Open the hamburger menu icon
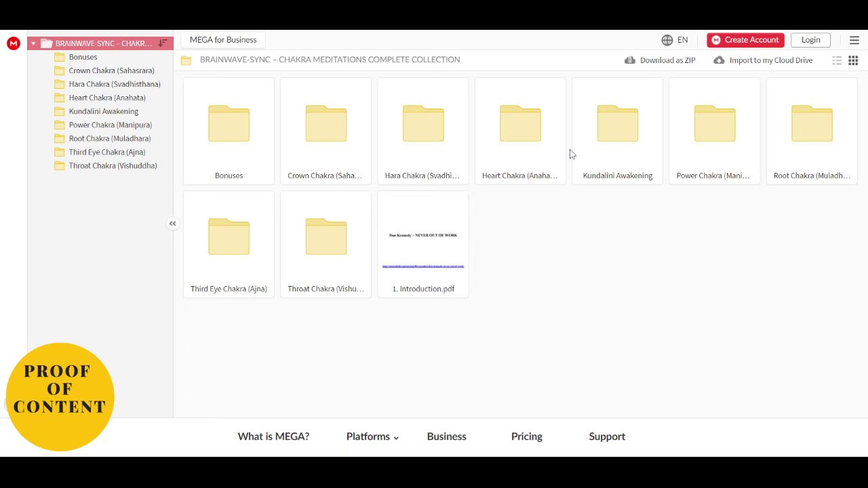Viewport: 868px width, 488px height. 854,40
